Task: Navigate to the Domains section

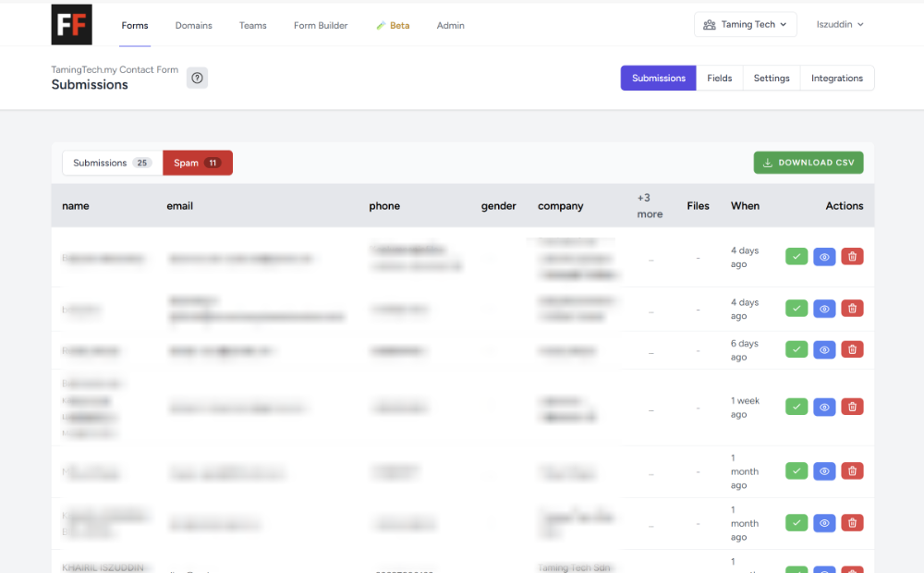Action: click(x=193, y=25)
